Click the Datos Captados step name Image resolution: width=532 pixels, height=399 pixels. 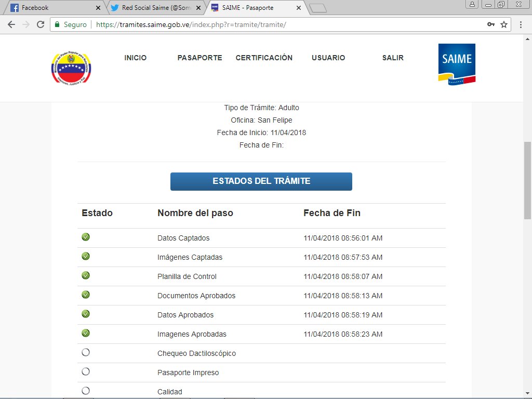click(183, 238)
